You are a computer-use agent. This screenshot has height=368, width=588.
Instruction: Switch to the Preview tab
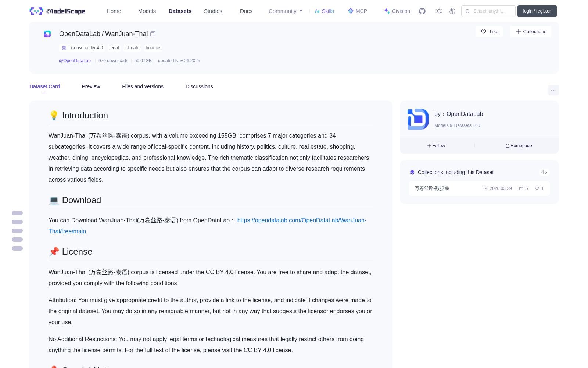91,86
